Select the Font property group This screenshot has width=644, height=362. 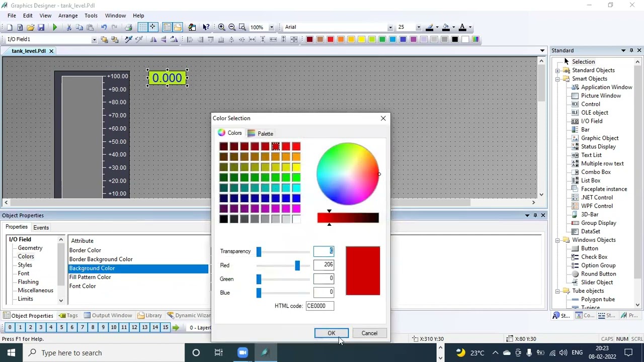tap(24, 274)
